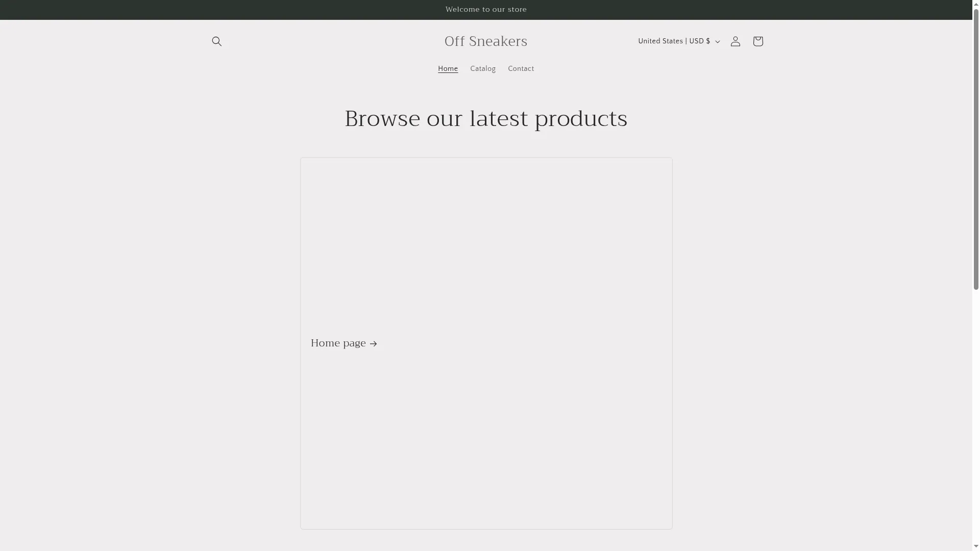The image size is (980, 551).
Task: Follow the Home page arrow link
Action: [344, 343]
